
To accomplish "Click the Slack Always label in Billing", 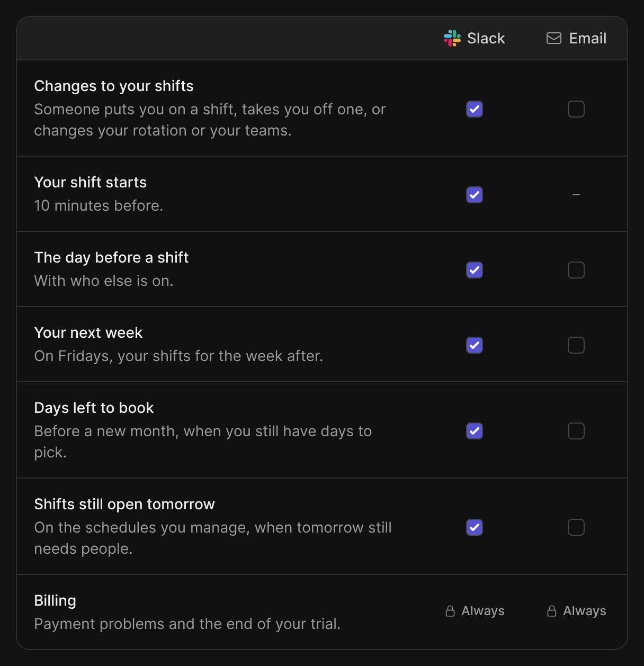I will tap(483, 611).
